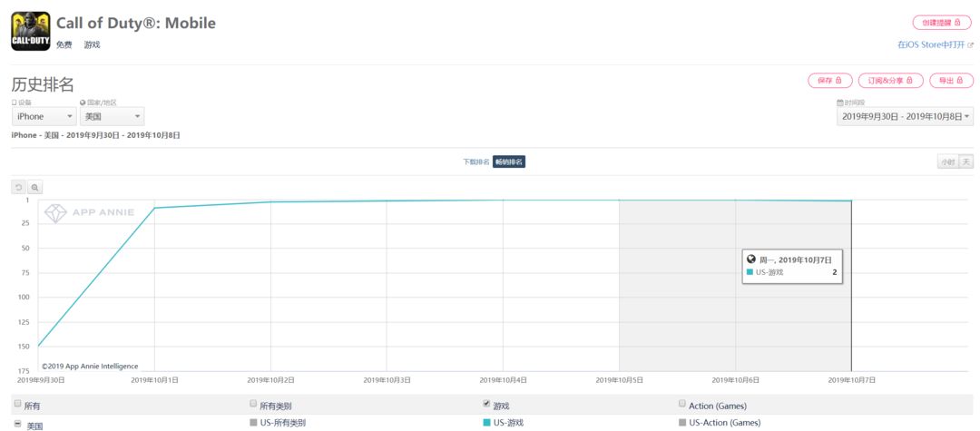Toggle the Action (Games) checkbox
Image resolution: width=980 pixels, height=431 pixels.
[x=681, y=404]
